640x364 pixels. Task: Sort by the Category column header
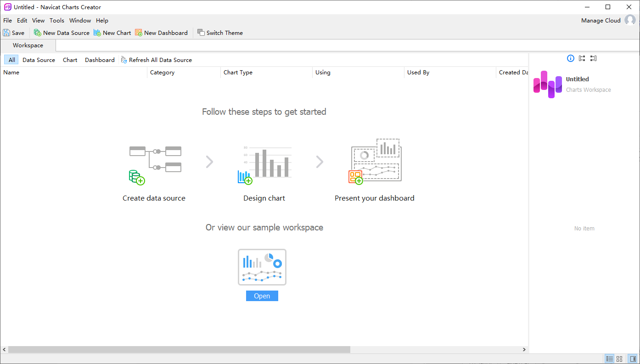pyautogui.click(x=184, y=73)
